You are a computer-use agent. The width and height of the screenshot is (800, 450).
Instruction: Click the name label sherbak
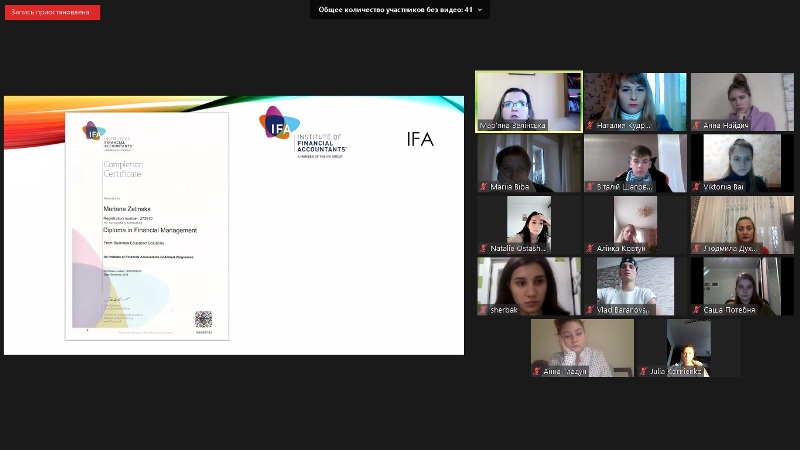[x=504, y=310]
